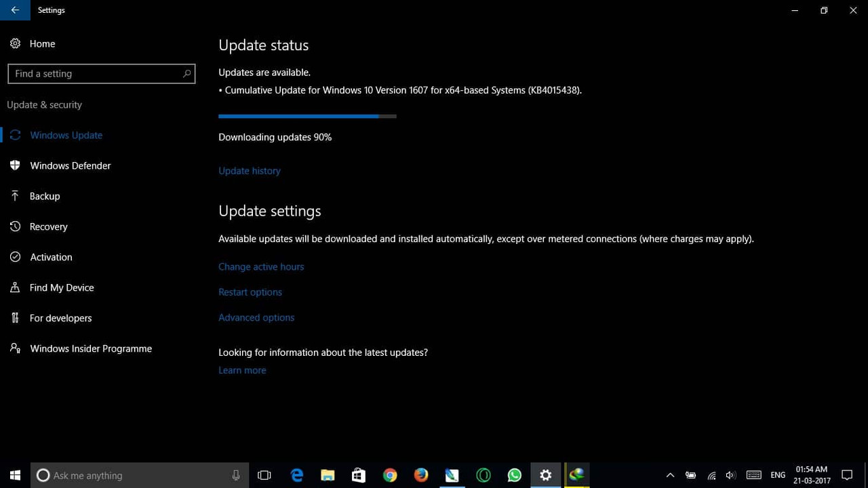
Task: Open WhatsApp from the taskbar
Action: (x=515, y=475)
